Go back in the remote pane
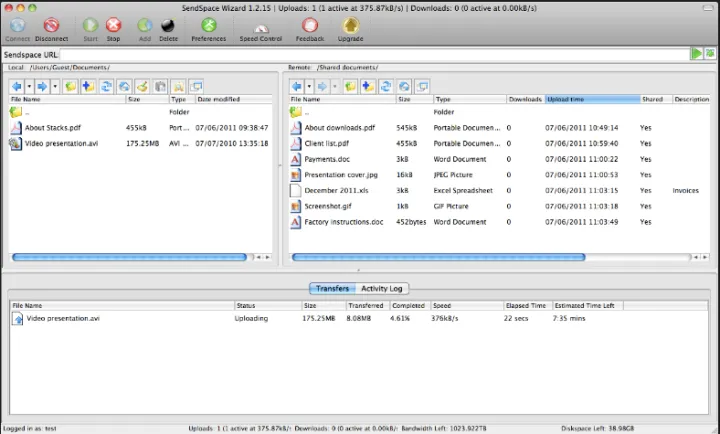 (x=297, y=87)
